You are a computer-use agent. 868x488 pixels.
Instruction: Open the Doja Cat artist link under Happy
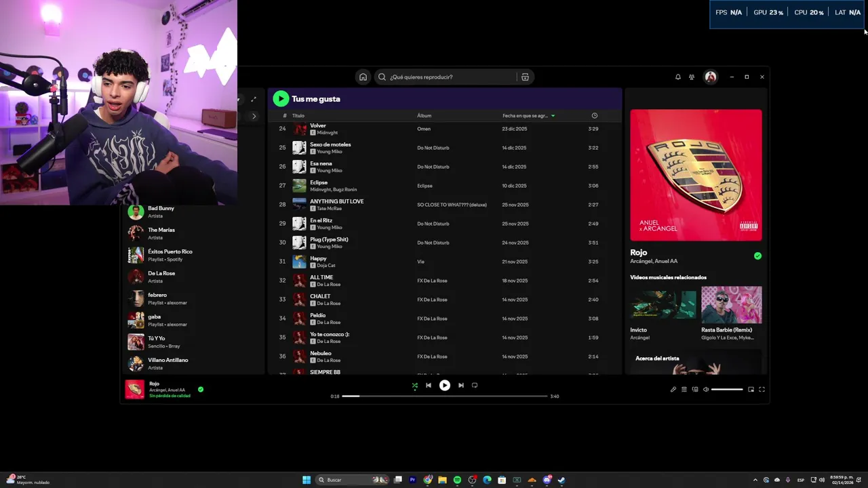pos(326,266)
